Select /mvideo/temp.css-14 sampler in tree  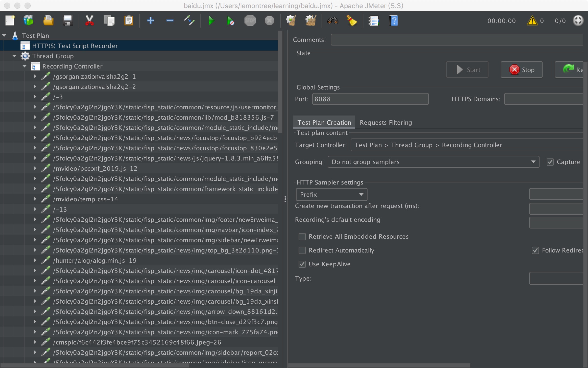[x=85, y=199]
